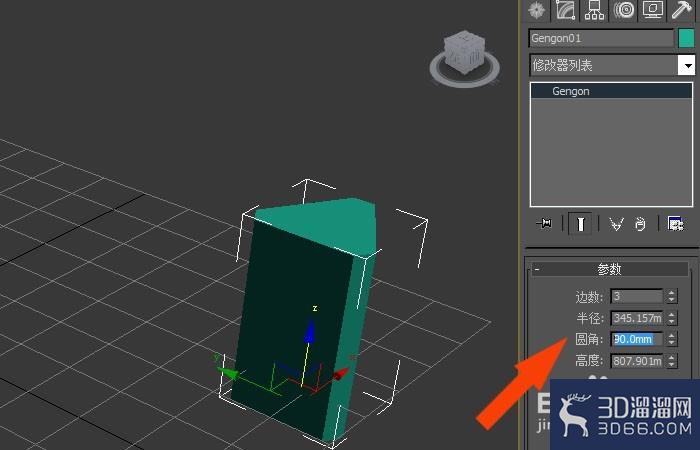Click the 半径 radius value field
Screen dimensions: 700x450
coord(637,318)
